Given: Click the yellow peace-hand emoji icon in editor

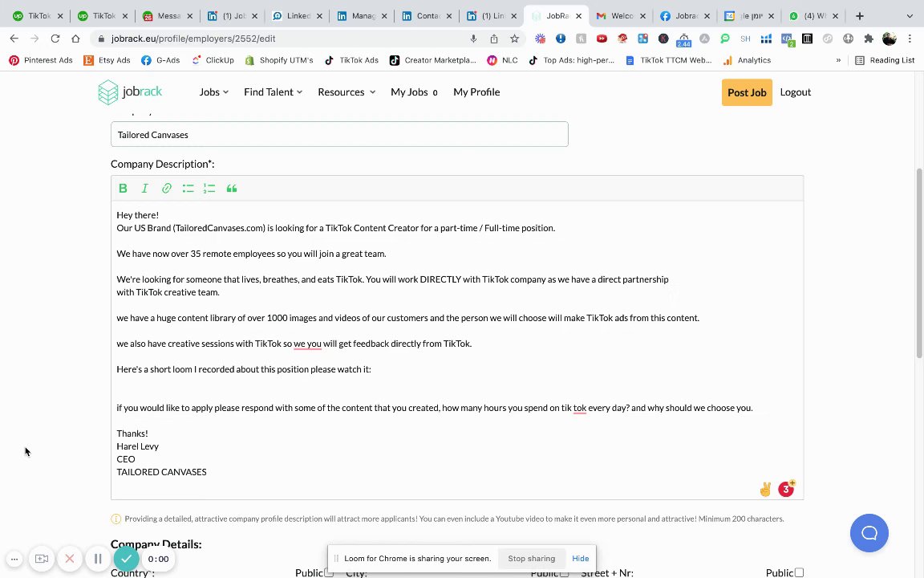Looking at the screenshot, I should [x=765, y=490].
